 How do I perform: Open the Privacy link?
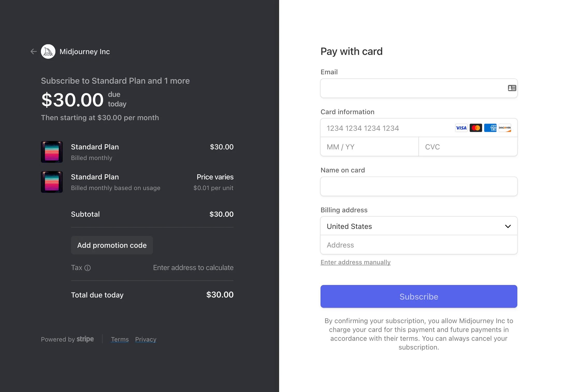click(x=146, y=339)
